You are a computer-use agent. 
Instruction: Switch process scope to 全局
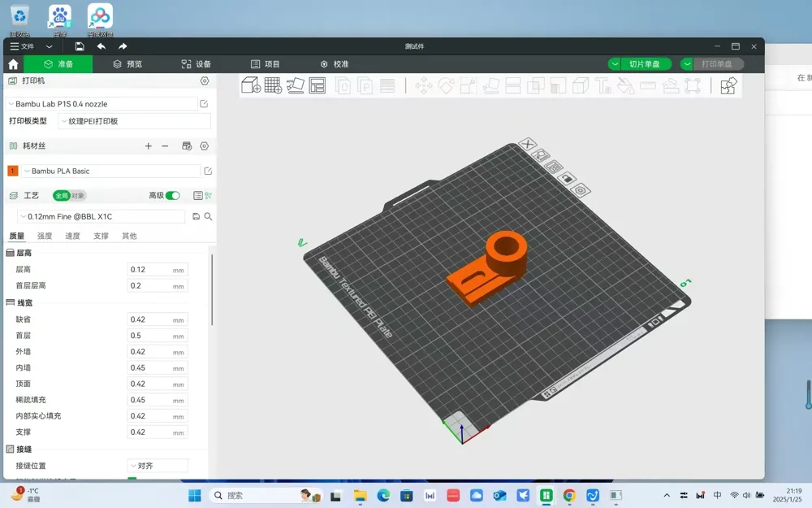click(62, 195)
